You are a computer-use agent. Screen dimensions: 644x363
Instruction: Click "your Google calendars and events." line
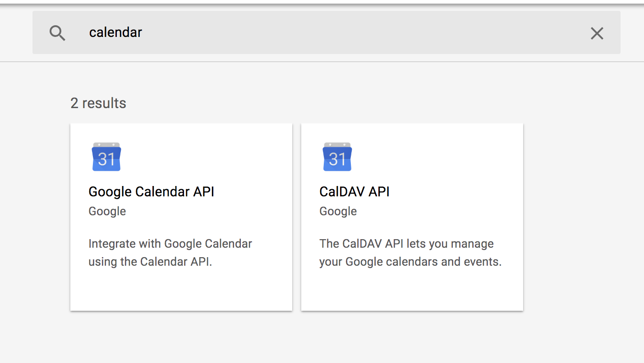(410, 262)
